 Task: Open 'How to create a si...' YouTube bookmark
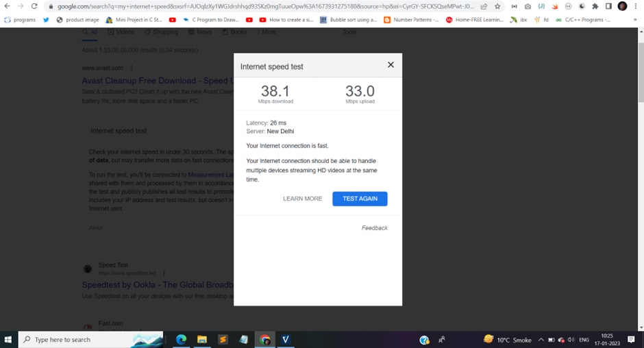(x=286, y=20)
